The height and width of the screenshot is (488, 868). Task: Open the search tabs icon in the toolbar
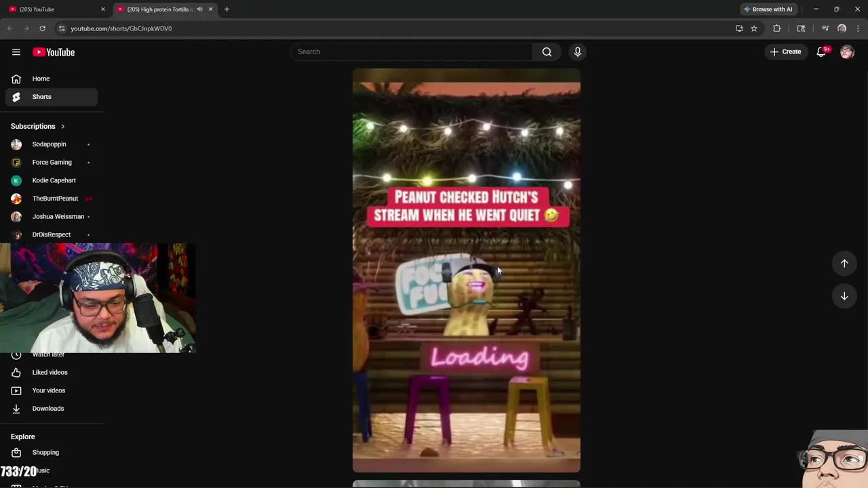[x=801, y=28]
